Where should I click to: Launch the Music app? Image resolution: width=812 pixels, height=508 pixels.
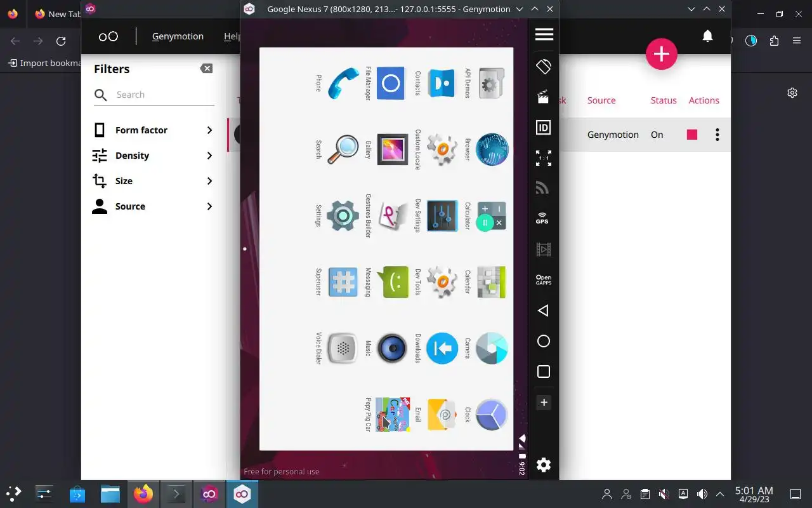coord(392,348)
